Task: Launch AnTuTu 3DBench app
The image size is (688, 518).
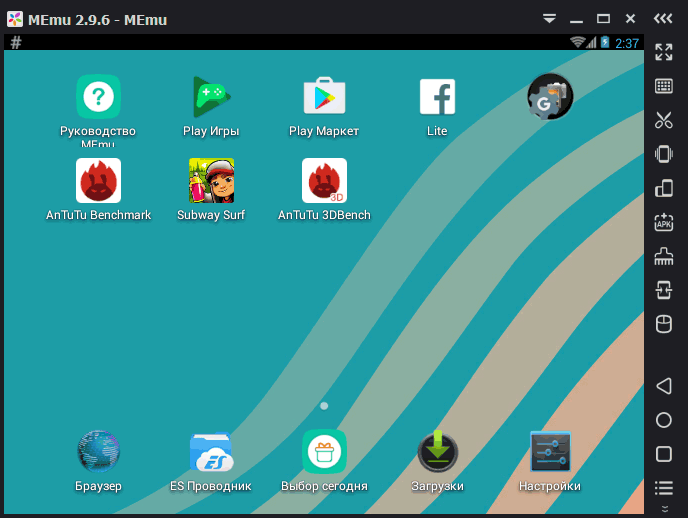Action: [x=324, y=181]
